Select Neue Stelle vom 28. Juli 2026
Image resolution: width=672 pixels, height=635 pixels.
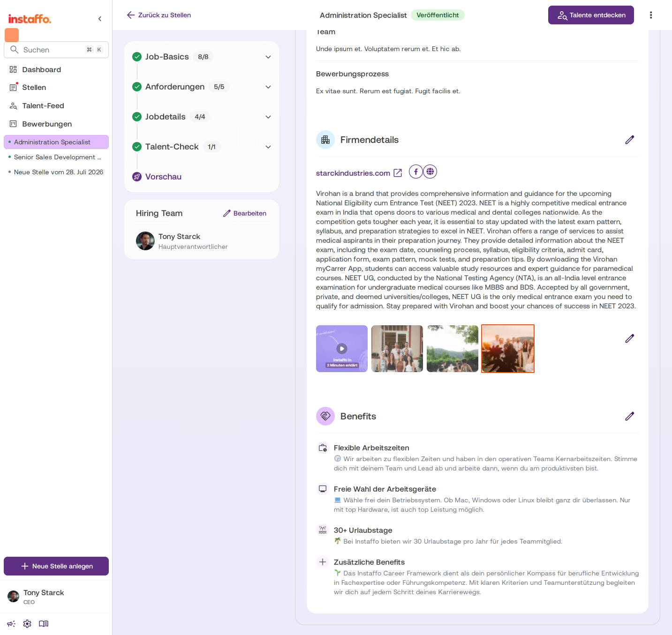[56, 172]
